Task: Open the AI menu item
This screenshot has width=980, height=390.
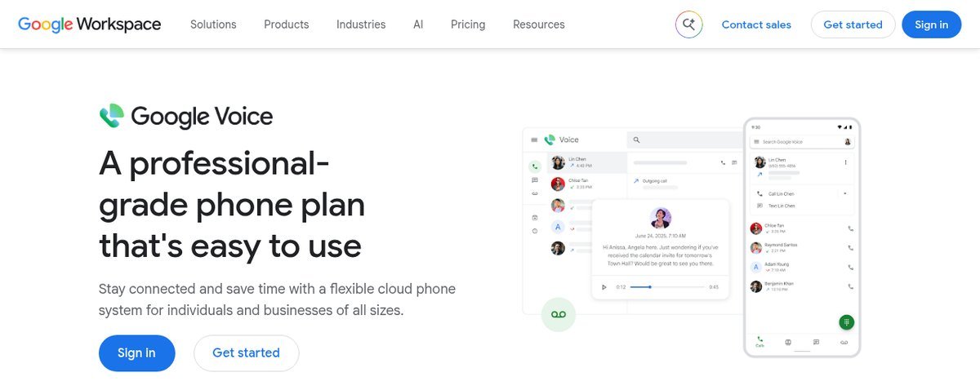Action: tap(418, 24)
